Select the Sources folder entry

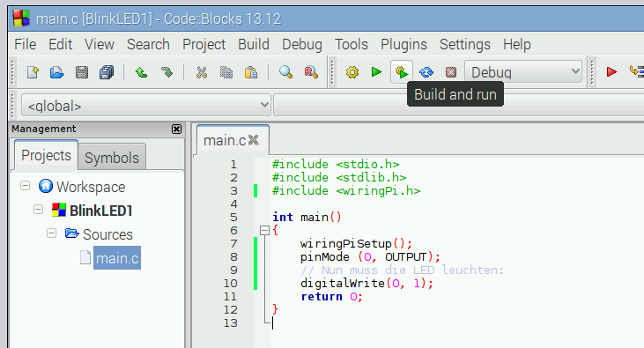point(107,234)
